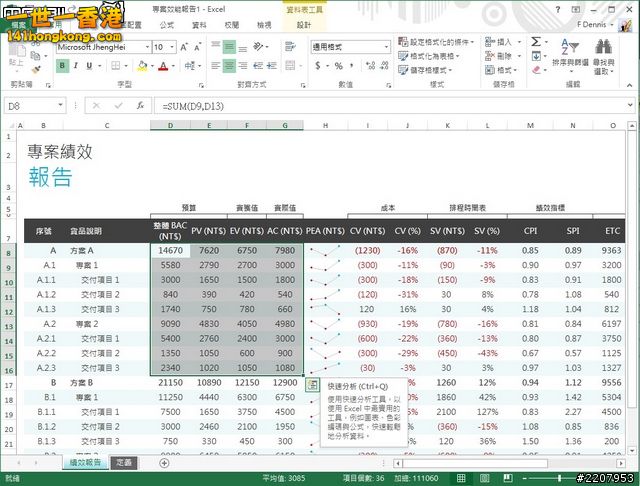This screenshot has height=486, width=640.
Task: Add a new sheet with plus button
Action: click(164, 463)
